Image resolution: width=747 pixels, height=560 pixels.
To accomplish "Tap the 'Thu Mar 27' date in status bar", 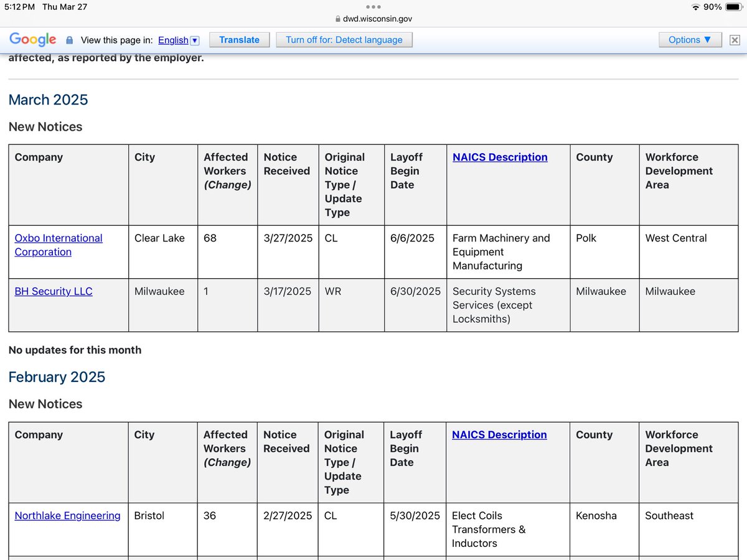I will coord(65,7).
